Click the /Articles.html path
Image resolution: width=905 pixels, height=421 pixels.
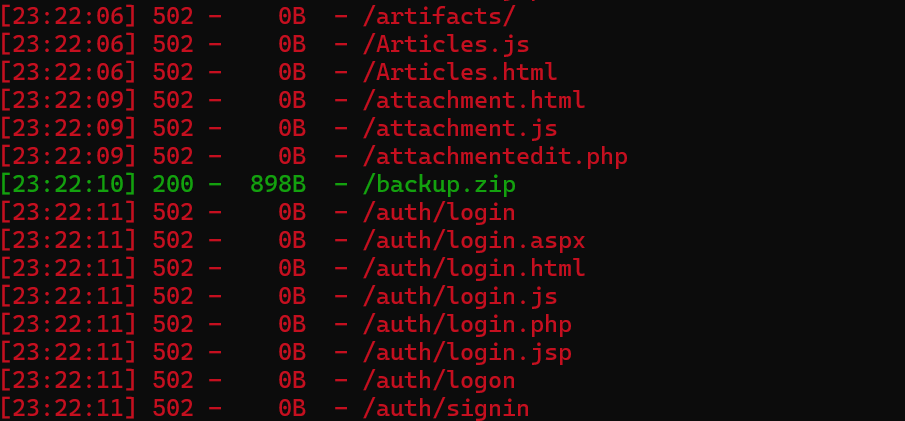click(460, 73)
